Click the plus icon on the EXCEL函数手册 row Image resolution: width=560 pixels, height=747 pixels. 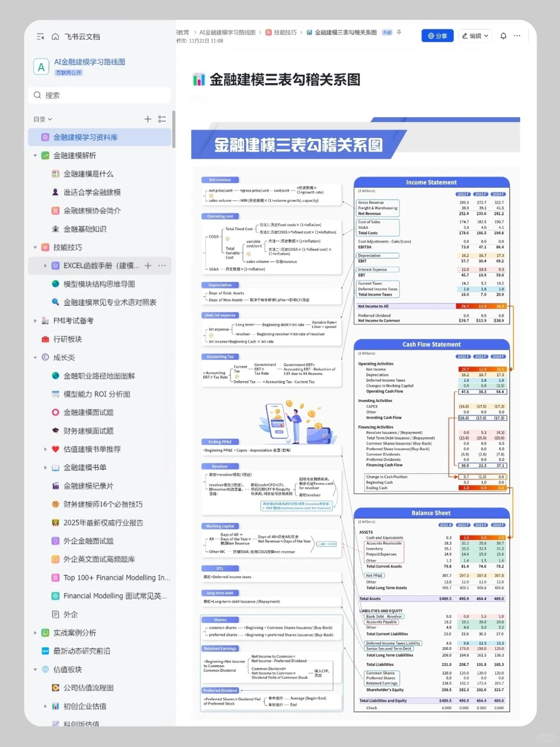pyautogui.click(x=148, y=266)
